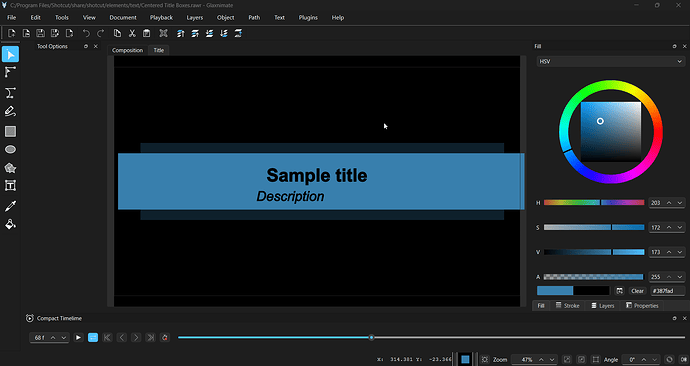Pick the Color picker eyedropper tool
Image resolution: width=690 pixels, height=366 pixels.
[11, 206]
